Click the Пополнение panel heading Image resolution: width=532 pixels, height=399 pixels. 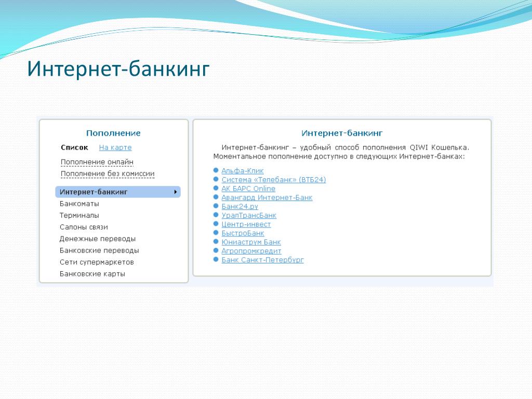[x=113, y=133]
